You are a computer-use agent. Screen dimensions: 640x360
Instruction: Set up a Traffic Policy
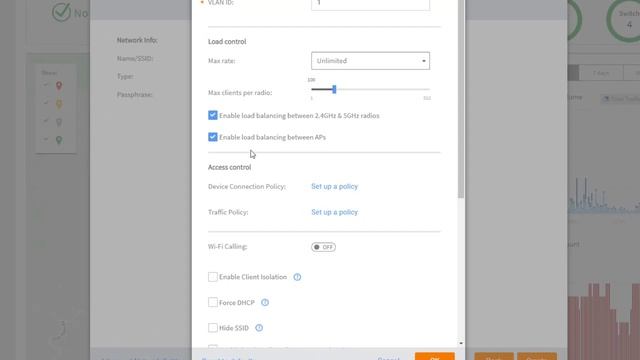pyautogui.click(x=334, y=212)
